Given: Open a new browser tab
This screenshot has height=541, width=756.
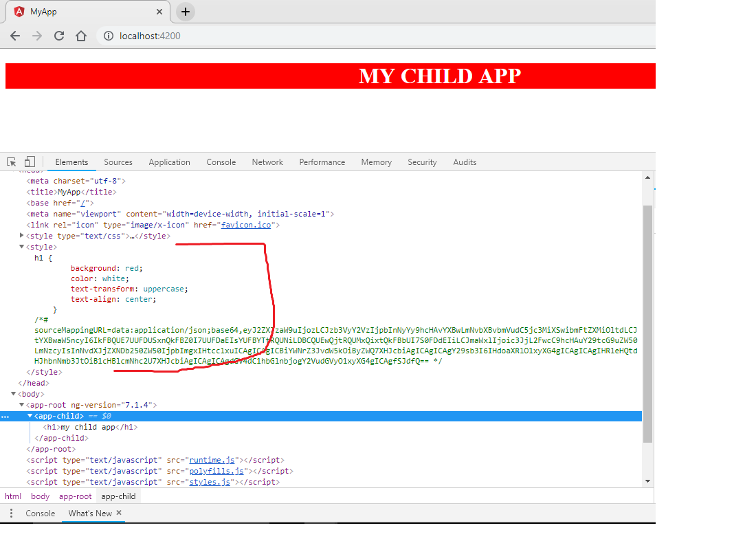Looking at the screenshot, I should pos(185,12).
